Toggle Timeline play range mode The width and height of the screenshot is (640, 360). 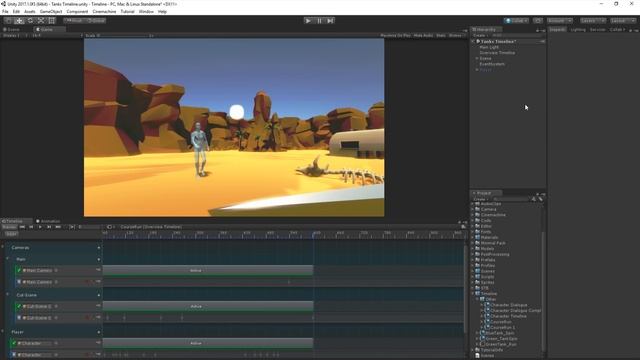pyautogui.click(x=72, y=227)
